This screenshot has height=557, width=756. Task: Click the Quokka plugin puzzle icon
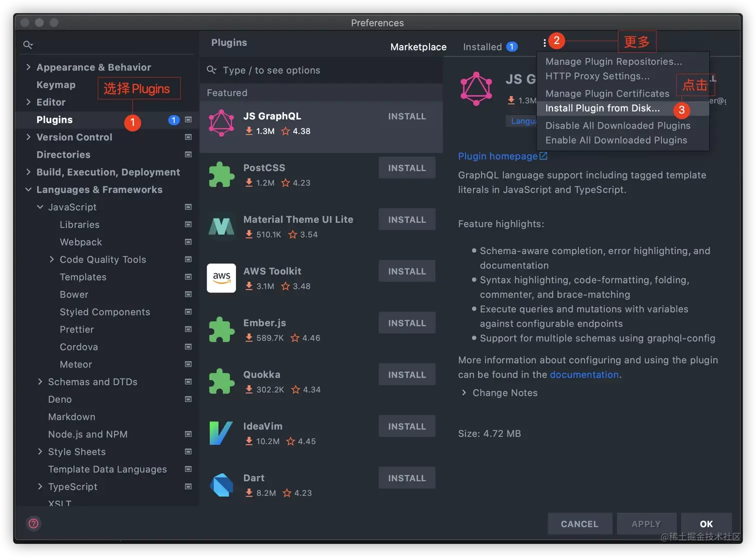point(221,381)
